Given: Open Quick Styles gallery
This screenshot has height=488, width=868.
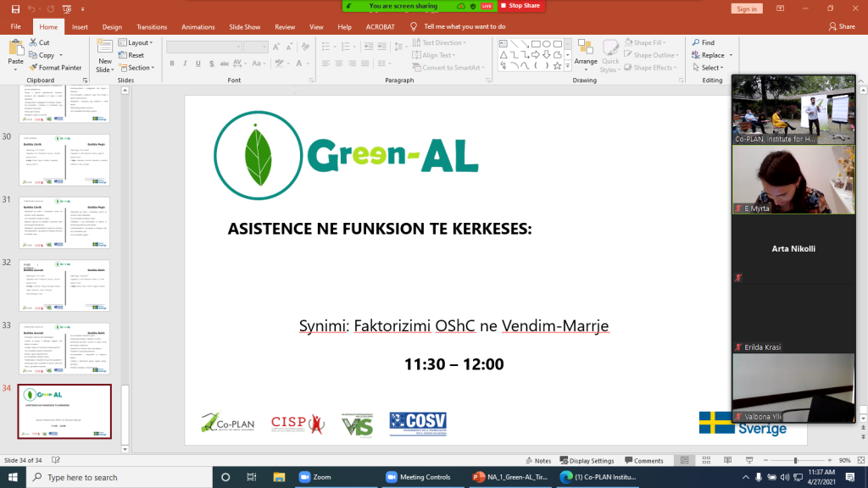Looking at the screenshot, I should [x=610, y=57].
